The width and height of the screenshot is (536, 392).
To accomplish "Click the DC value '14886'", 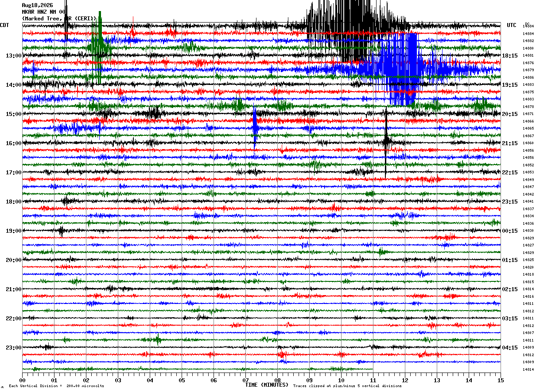I will [528, 77].
